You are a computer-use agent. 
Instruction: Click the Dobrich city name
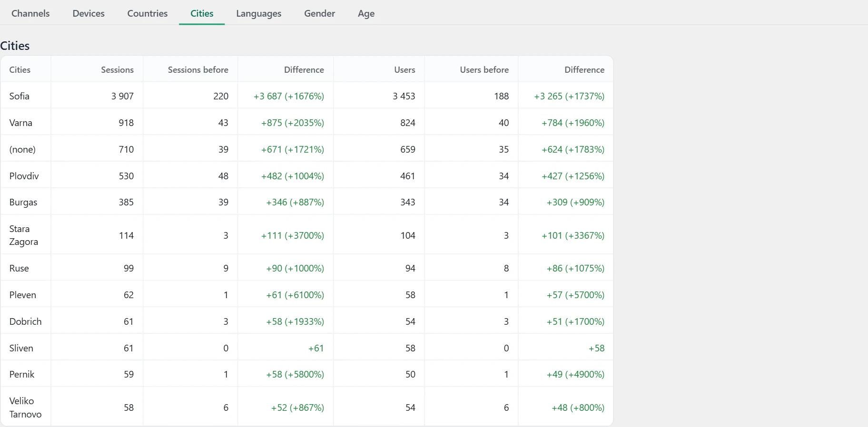[x=26, y=321]
